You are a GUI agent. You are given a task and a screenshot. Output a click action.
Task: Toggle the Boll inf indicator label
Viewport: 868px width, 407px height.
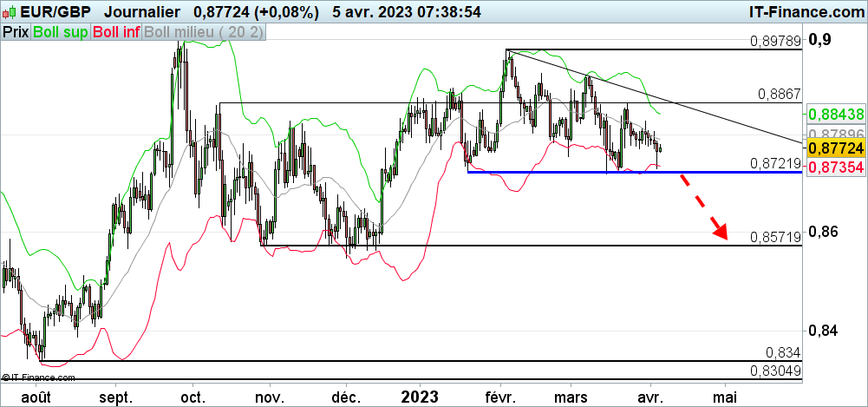coord(116,32)
